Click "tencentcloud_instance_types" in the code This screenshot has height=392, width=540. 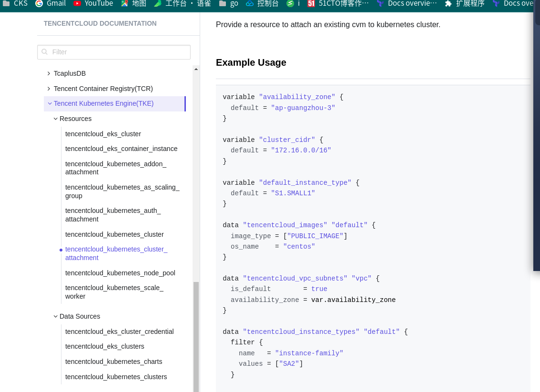pos(301,332)
